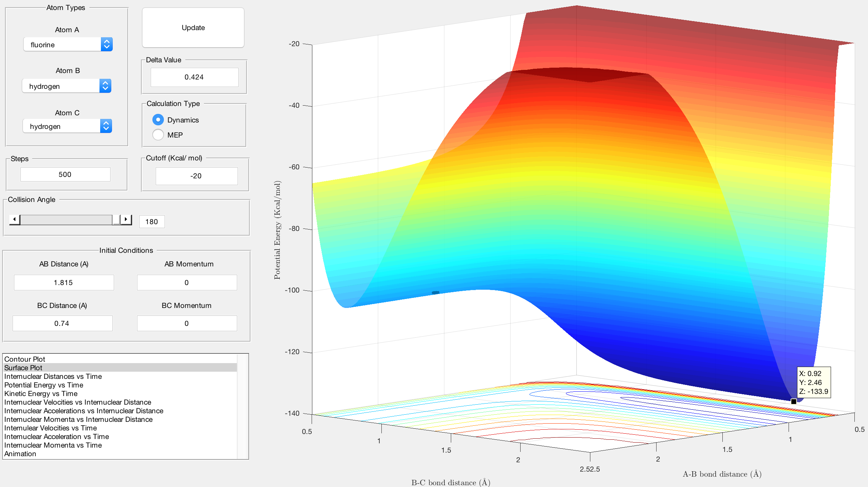Click the Update button
The image size is (868, 487).
tap(193, 28)
